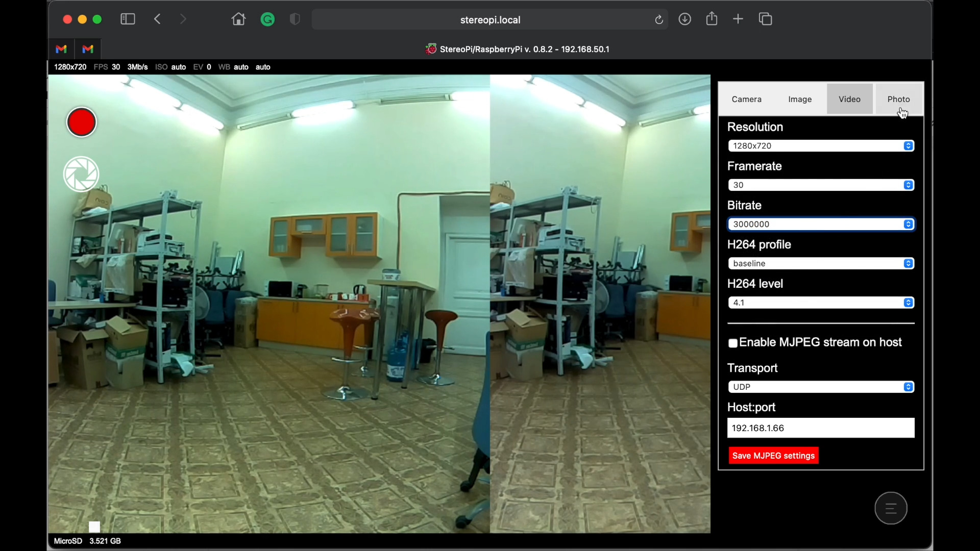This screenshot has width=980, height=551.
Task: Open first pinned Gmail tab
Action: [61, 49]
